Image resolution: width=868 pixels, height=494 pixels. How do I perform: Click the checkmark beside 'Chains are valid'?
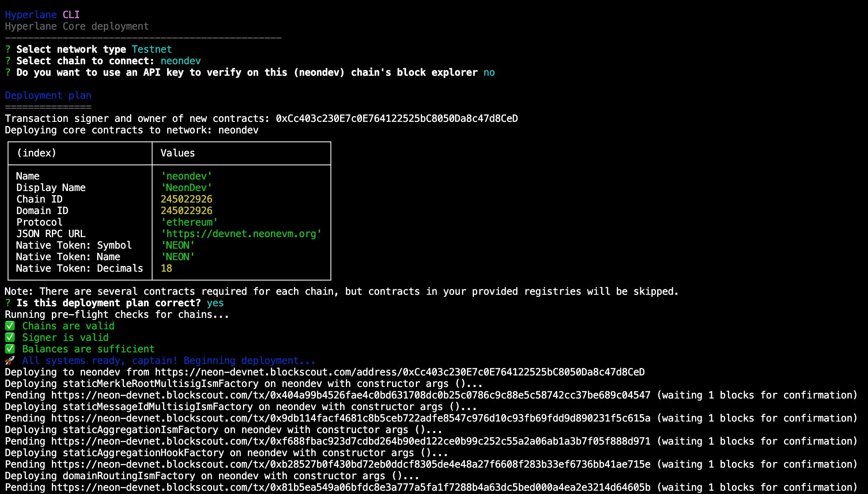10,326
